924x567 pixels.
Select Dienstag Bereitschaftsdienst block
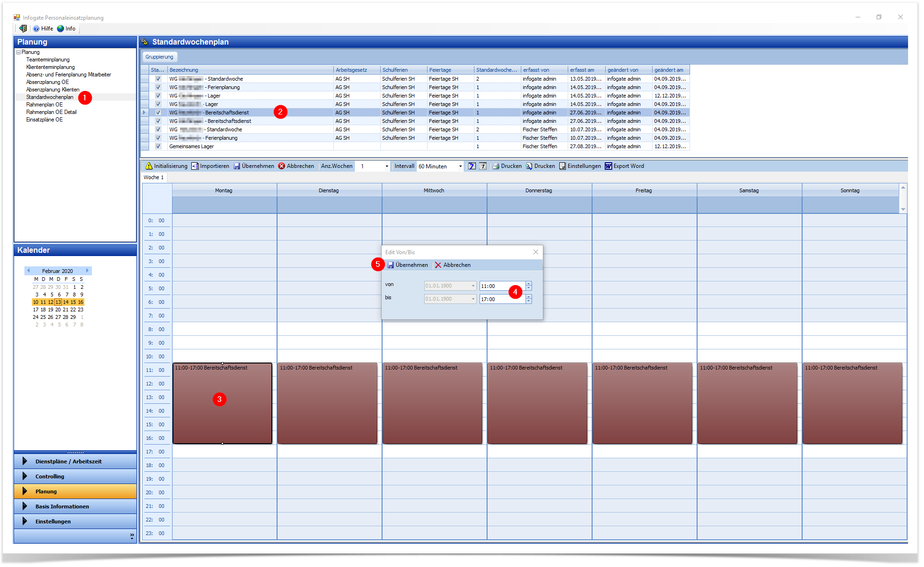[328, 403]
